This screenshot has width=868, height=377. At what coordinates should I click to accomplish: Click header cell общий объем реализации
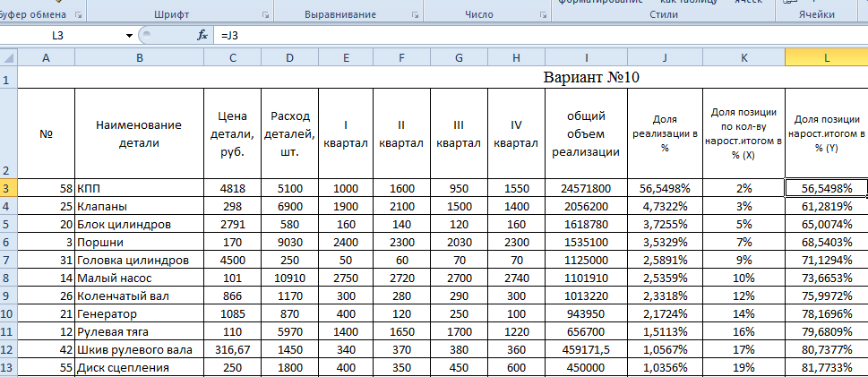click(586, 134)
